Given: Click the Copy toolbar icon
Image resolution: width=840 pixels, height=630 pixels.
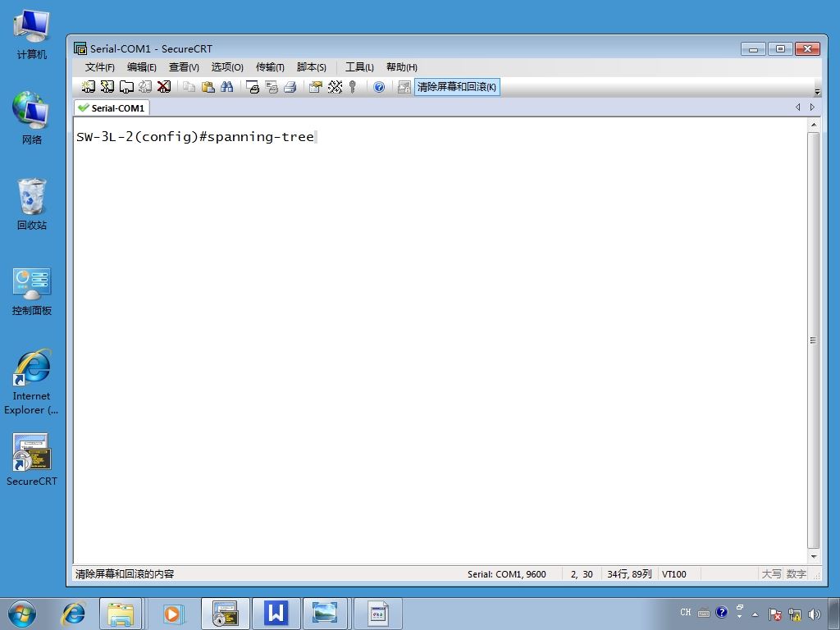Looking at the screenshot, I should click(x=189, y=87).
